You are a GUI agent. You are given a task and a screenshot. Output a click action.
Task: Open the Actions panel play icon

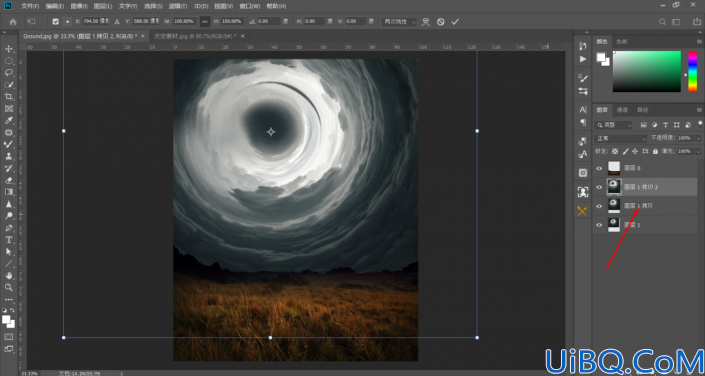(x=583, y=59)
